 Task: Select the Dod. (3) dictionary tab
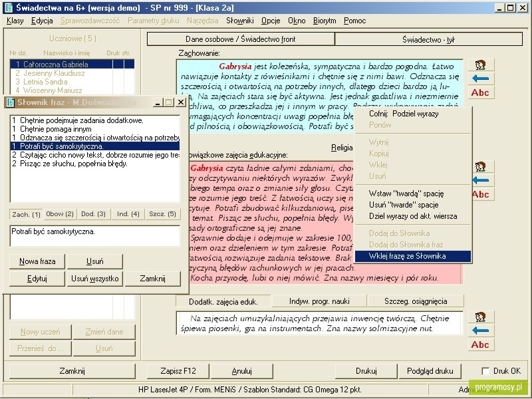(93, 214)
